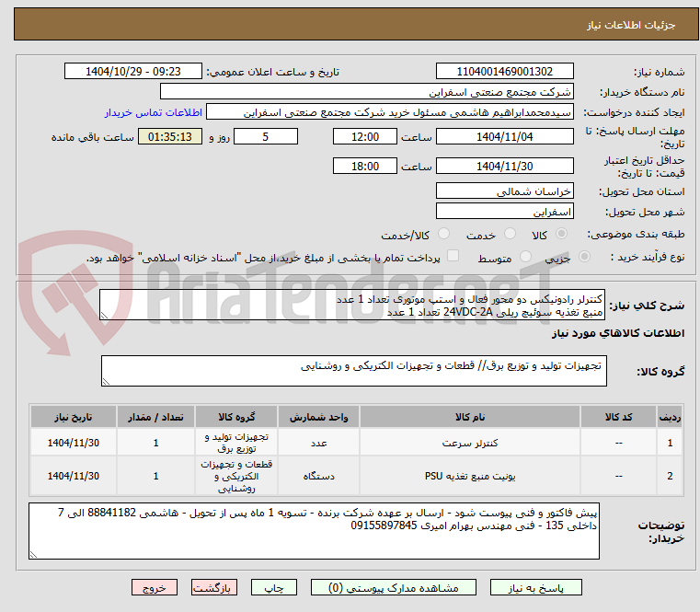This screenshot has width=700, height=612.
Task: Click the 'گروه کالا' column header
Action: click(x=236, y=417)
